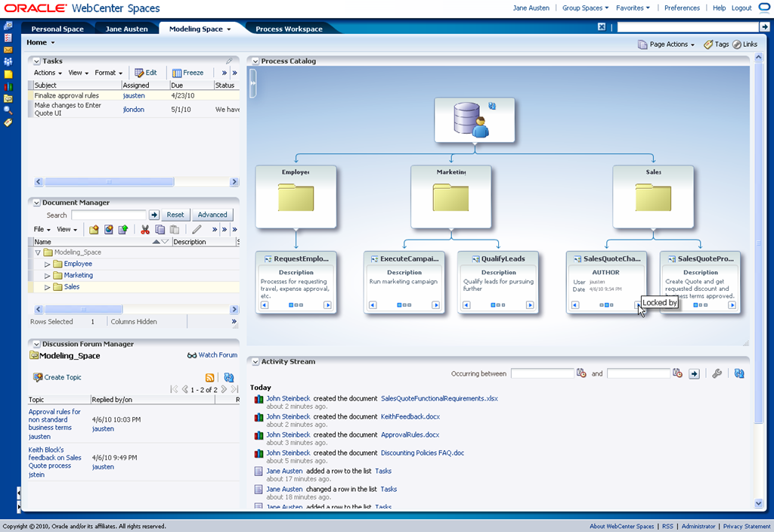
Task: Open the Group Spaces menu
Action: click(586, 8)
